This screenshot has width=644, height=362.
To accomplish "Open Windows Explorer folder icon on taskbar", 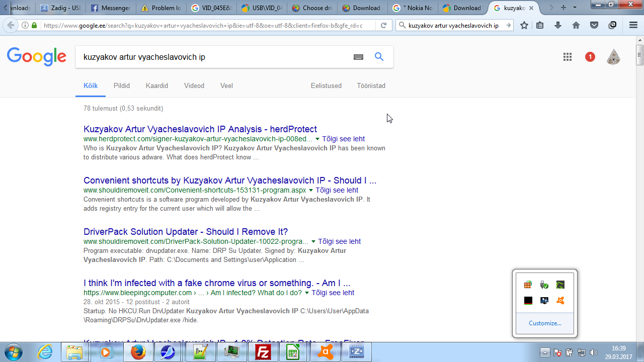I will pos(74,352).
